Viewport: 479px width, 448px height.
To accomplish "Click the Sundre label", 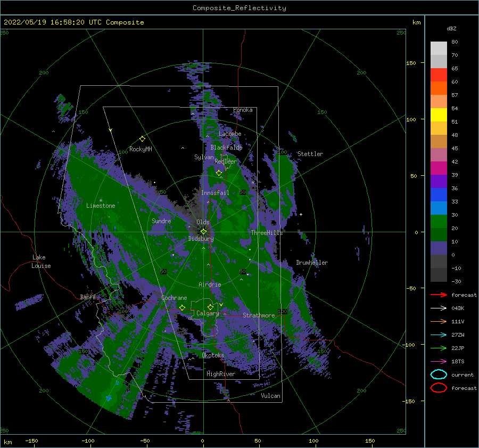I will (161, 221).
